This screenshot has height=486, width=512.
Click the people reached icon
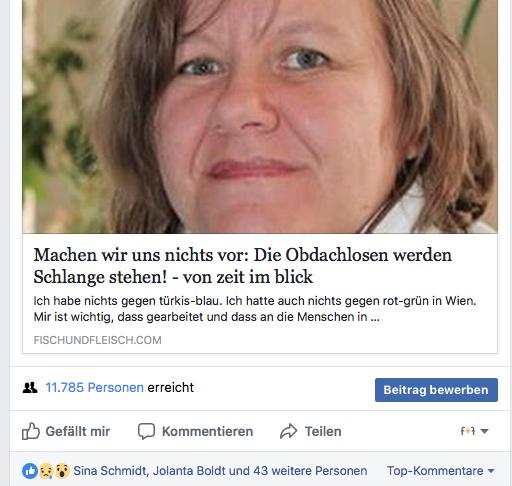point(30,387)
